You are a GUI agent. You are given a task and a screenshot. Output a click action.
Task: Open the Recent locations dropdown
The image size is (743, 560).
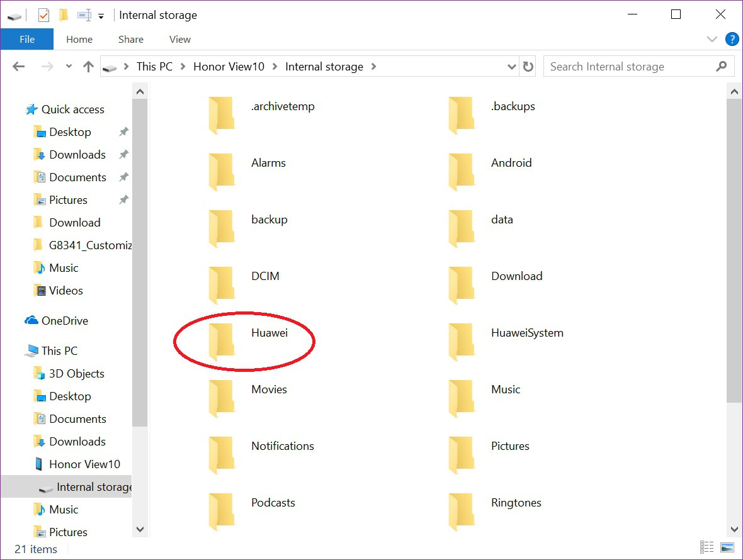point(69,66)
